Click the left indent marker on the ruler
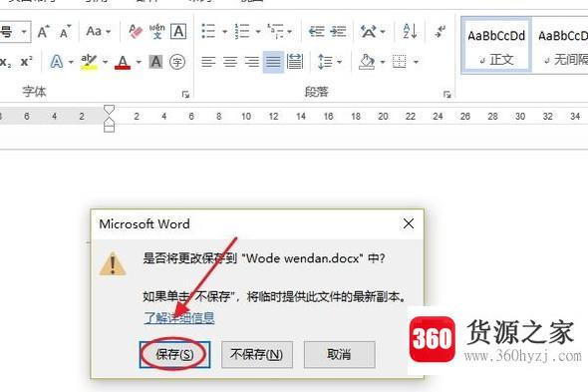This screenshot has height=392, width=588. [x=109, y=129]
